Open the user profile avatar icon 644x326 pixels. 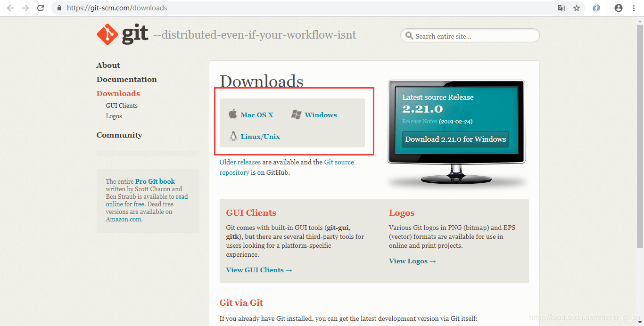619,8
